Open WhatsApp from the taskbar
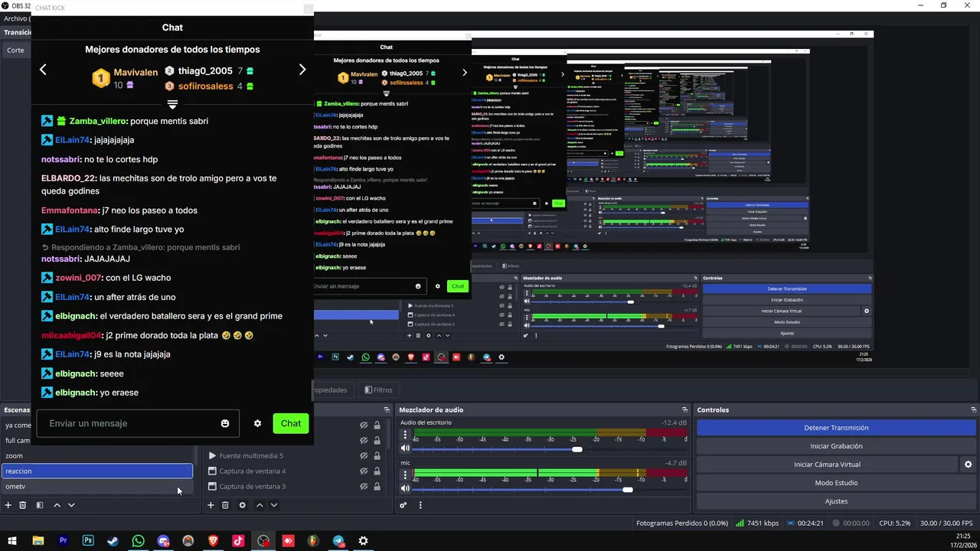 [138, 540]
